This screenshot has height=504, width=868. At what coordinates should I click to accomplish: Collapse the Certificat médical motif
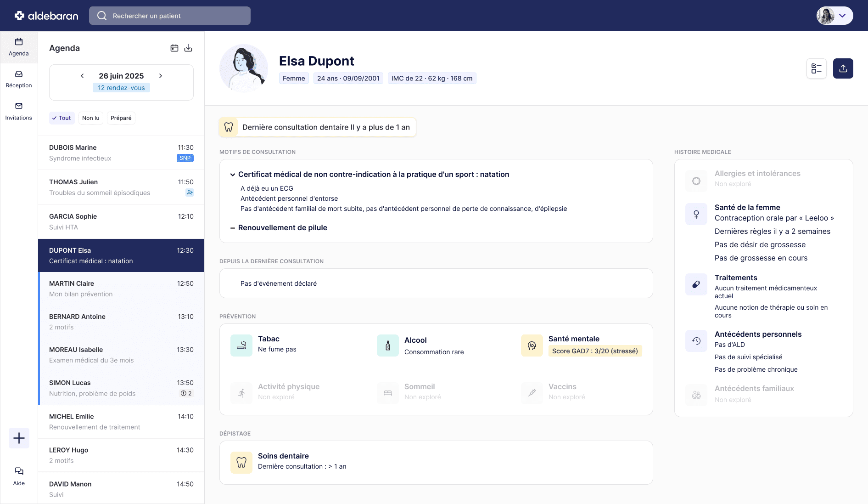point(233,175)
